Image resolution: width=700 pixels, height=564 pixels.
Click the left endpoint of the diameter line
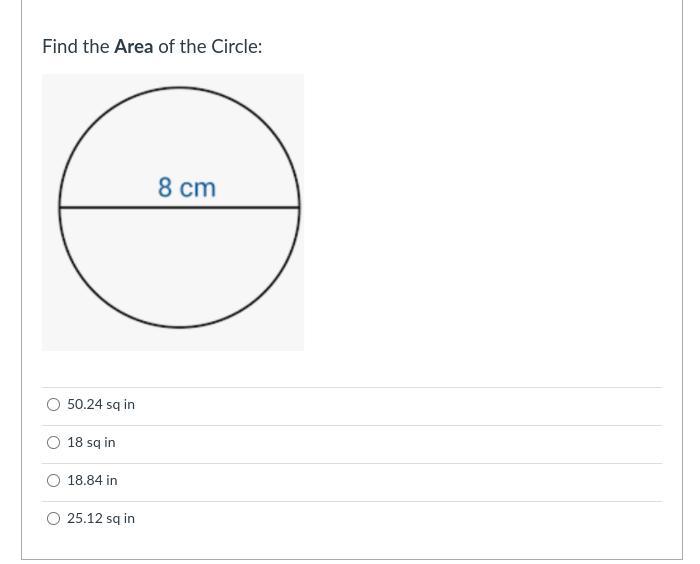[x=60, y=207]
